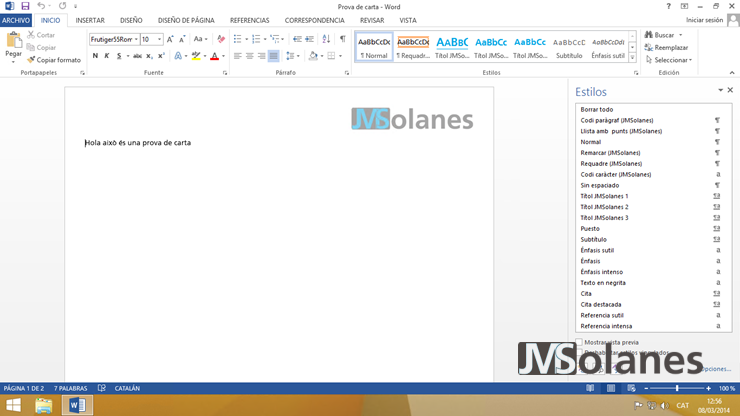The image size is (740, 416).
Task: Toggle subscript formatting
Action: [149, 56]
